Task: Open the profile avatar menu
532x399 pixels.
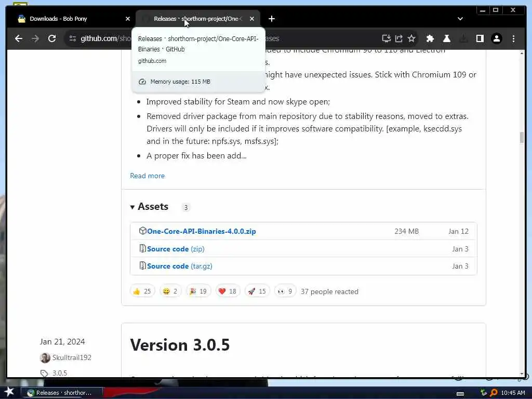Action: pos(497,38)
